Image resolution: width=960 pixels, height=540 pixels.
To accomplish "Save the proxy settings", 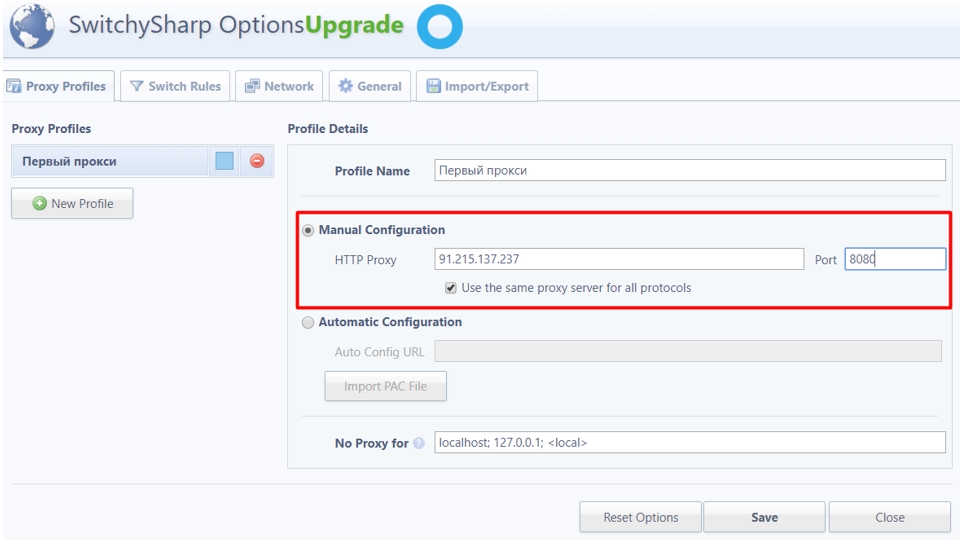I will tap(764, 517).
